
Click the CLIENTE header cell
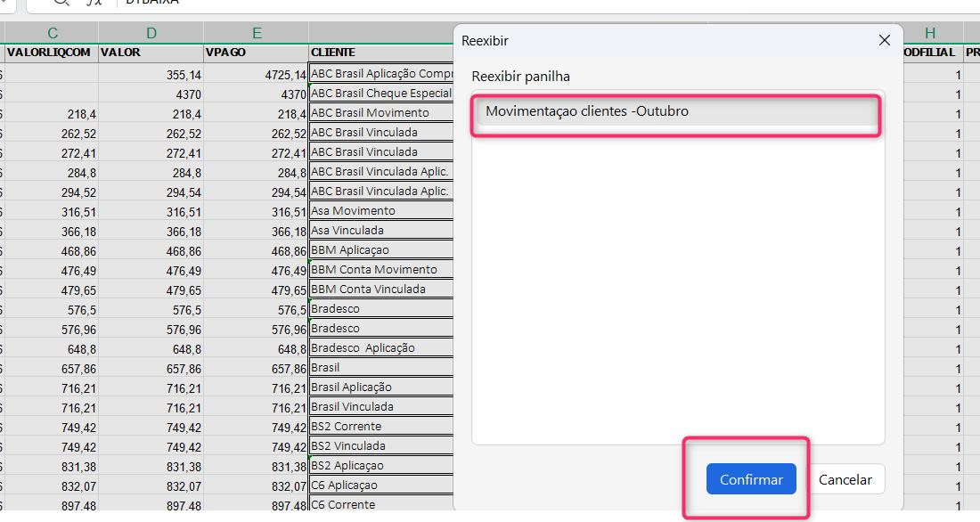point(381,53)
